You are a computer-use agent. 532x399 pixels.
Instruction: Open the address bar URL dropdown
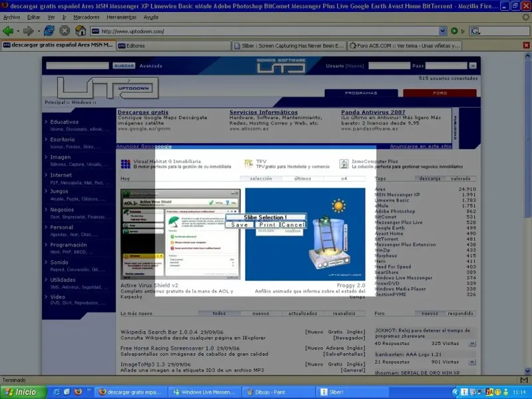pyautogui.click(x=442, y=31)
